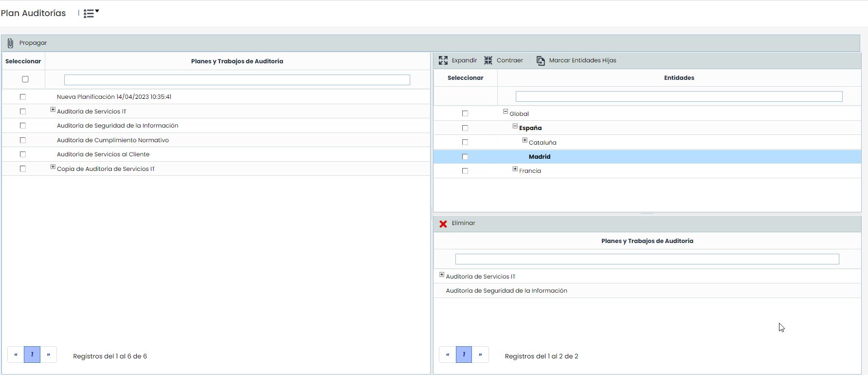Click the Propagar paperclip icon
Viewport: 868px width, 375px height.
(10, 43)
